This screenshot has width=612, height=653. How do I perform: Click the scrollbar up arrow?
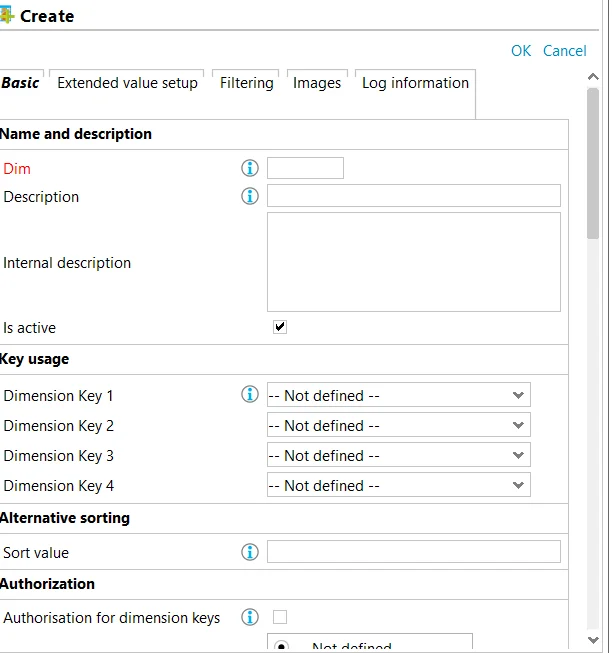593,77
